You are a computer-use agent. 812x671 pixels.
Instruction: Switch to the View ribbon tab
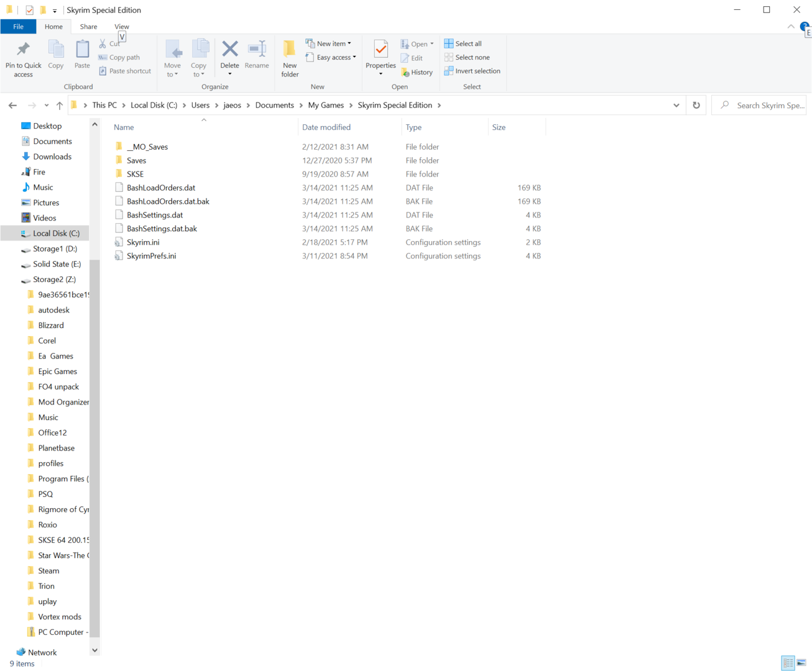click(122, 27)
